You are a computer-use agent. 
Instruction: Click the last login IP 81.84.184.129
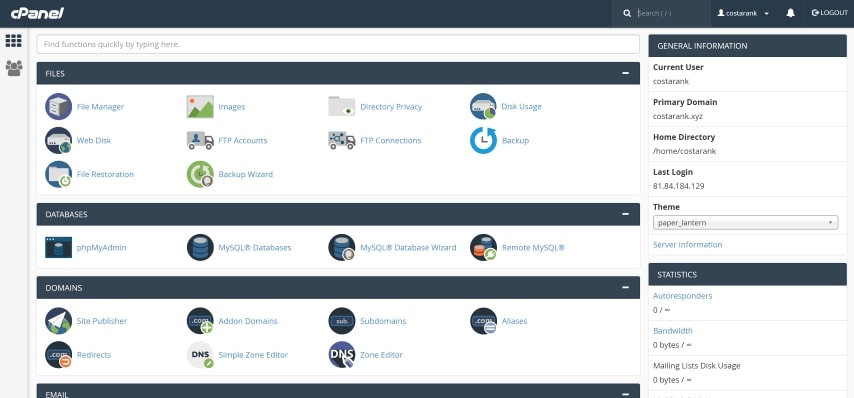pos(679,186)
